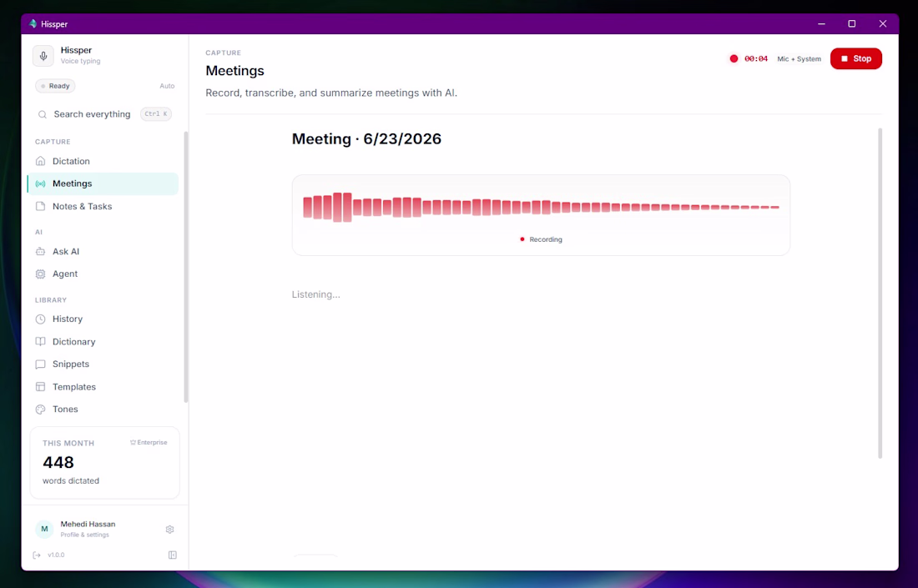Click the red recording indicator dot
Viewport: 918px width, 588px height.
click(x=734, y=58)
